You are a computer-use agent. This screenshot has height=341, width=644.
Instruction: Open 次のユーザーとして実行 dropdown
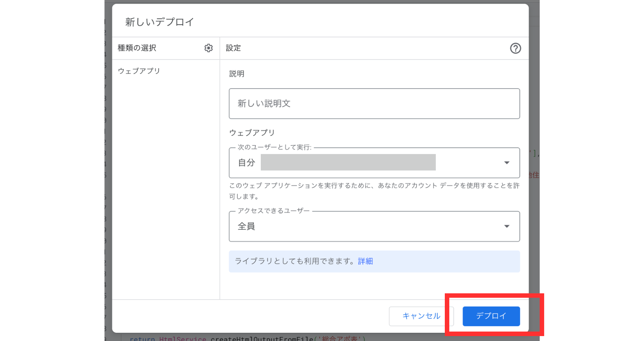pos(374,163)
